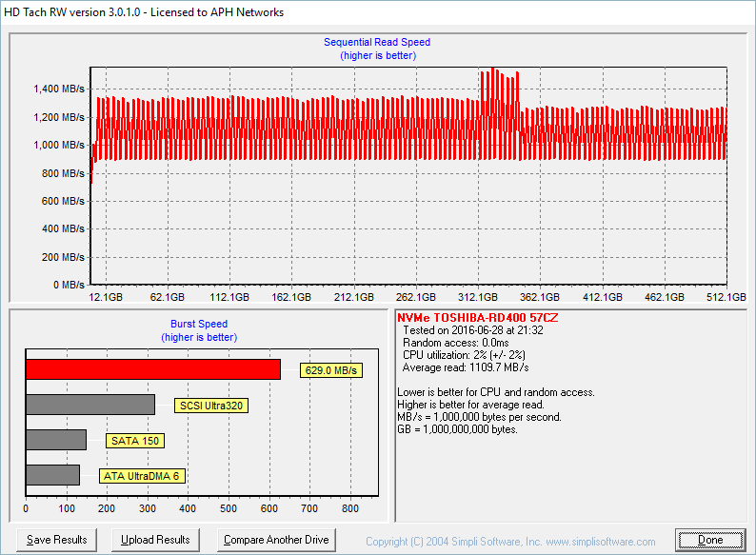
Task: Open Compare Another Drive
Action: [276, 540]
